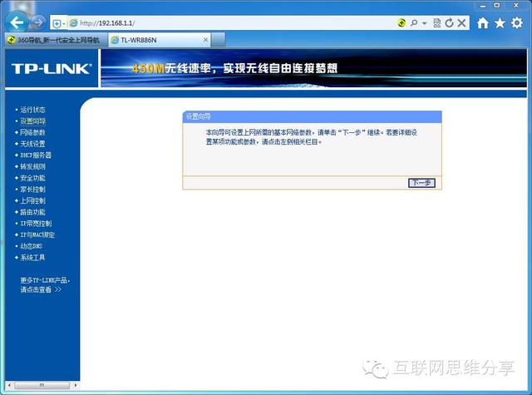Click the address bar showing 192.168.1.1

click(x=231, y=23)
